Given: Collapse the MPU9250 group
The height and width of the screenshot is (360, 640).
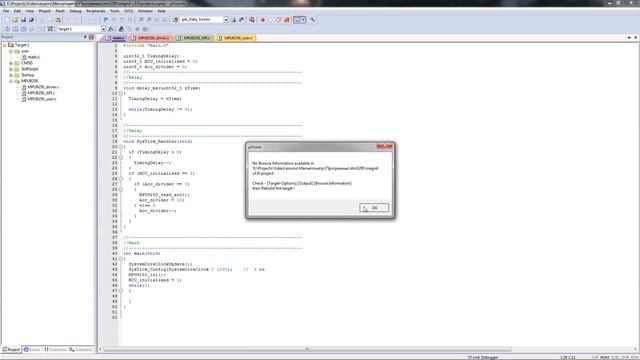Looking at the screenshot, I should [11, 81].
